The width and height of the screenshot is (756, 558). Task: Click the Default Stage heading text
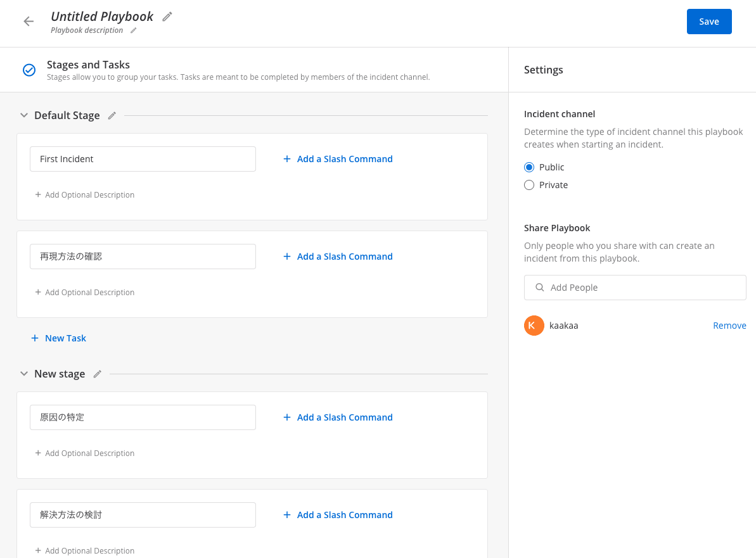tap(67, 116)
